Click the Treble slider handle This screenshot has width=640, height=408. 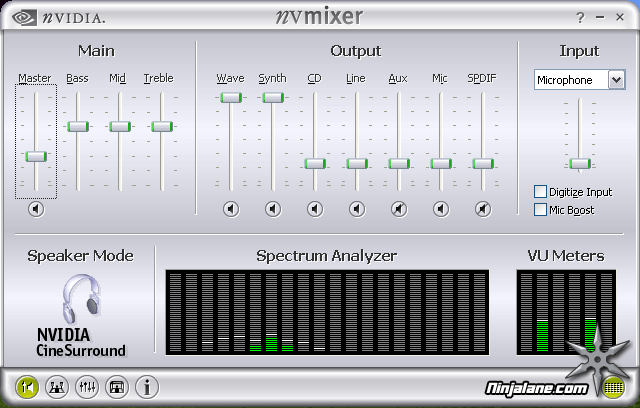pos(161,126)
